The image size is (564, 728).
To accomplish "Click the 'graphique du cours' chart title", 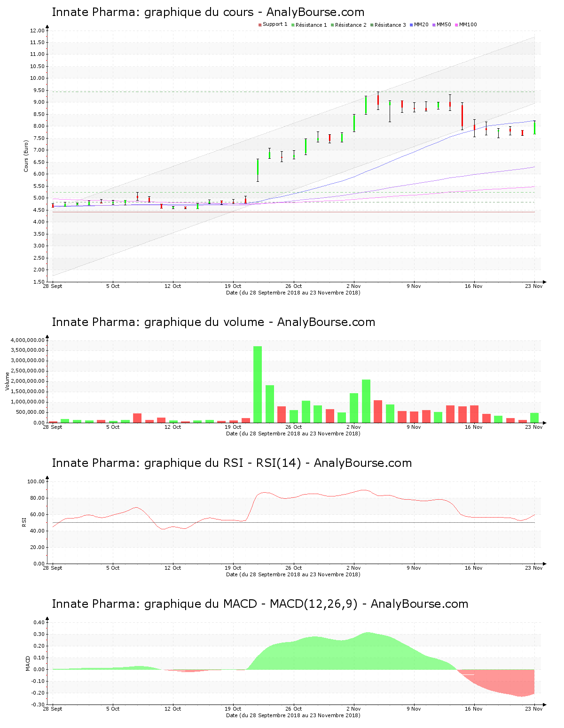I will click(x=208, y=12).
